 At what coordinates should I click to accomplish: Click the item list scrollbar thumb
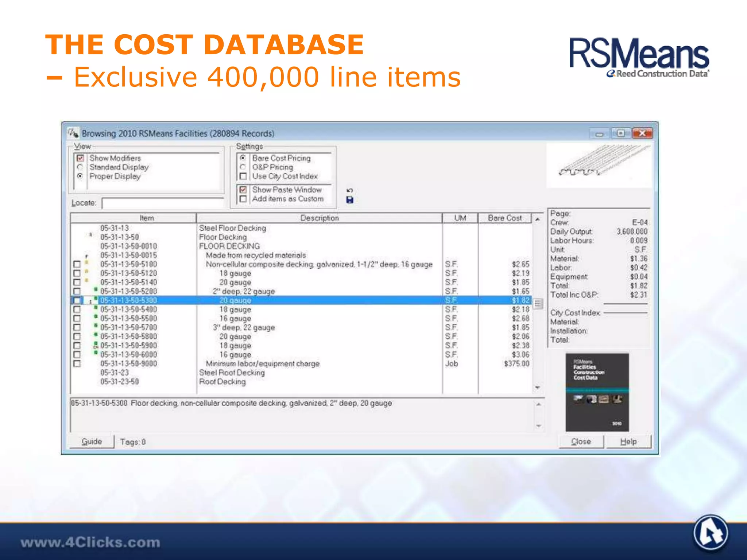(x=538, y=303)
